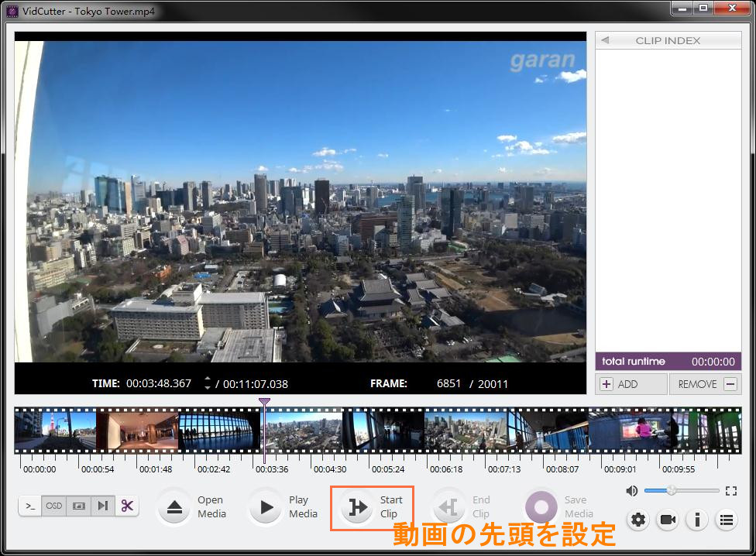Toggle the clip index list icon
The image size is (756, 556).
(x=726, y=520)
